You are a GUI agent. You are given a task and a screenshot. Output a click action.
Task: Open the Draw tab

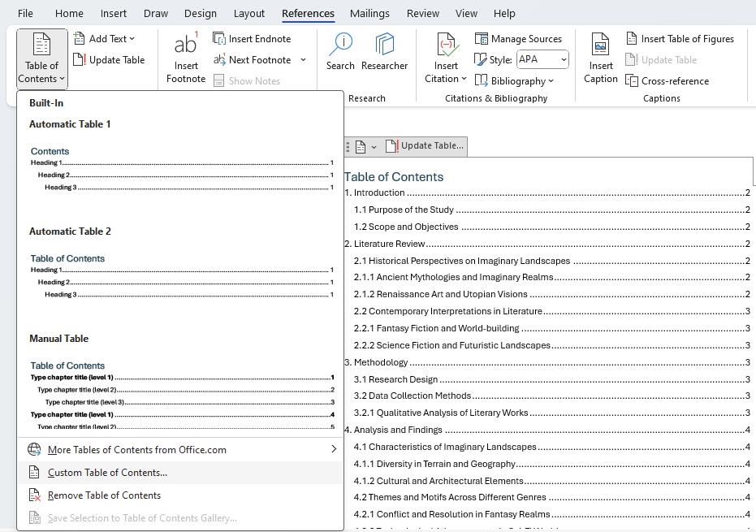[156, 14]
